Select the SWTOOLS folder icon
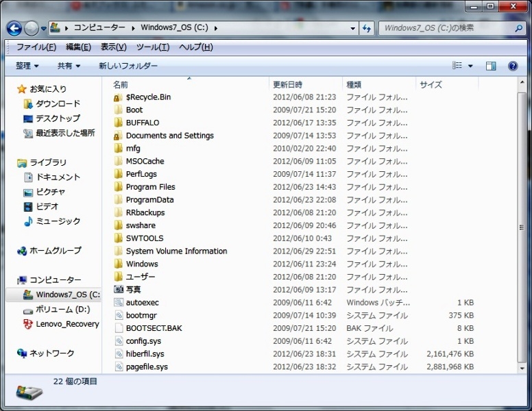 click(118, 238)
